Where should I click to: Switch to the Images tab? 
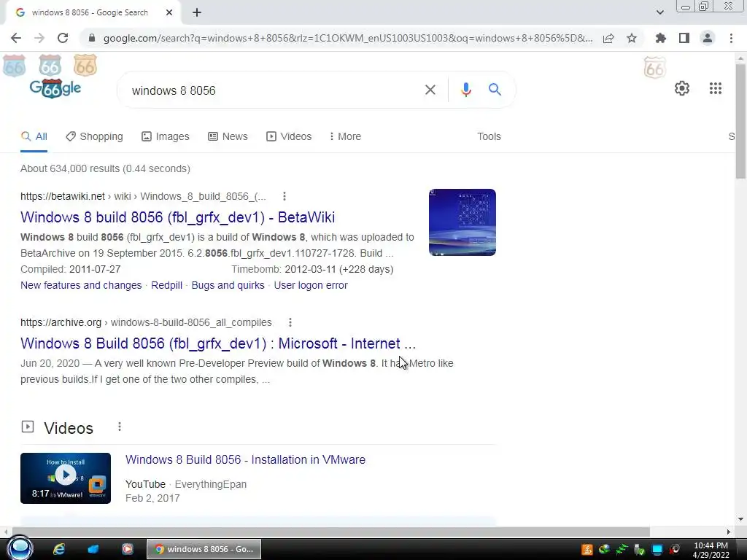[x=166, y=136]
